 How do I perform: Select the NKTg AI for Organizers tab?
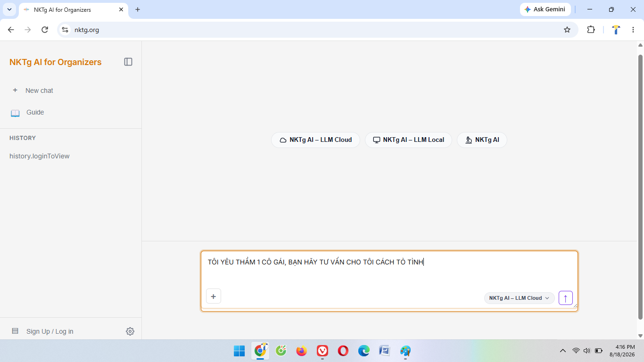[x=73, y=9]
